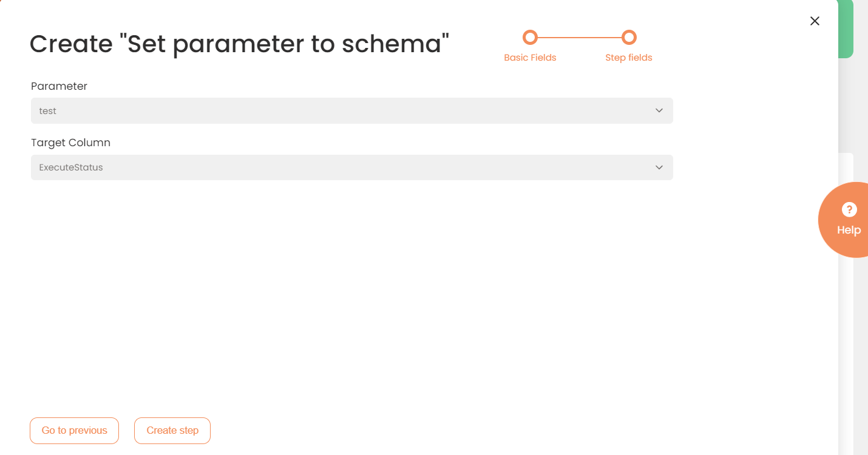This screenshot has width=868, height=455.
Task: Click the green banner behind the dialog
Action: coord(846,30)
